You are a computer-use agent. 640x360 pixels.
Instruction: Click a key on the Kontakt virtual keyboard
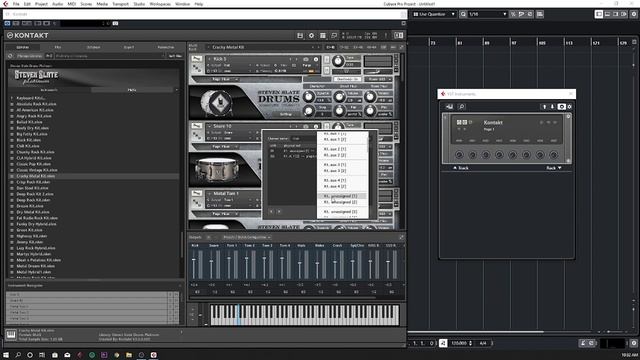click(304, 315)
